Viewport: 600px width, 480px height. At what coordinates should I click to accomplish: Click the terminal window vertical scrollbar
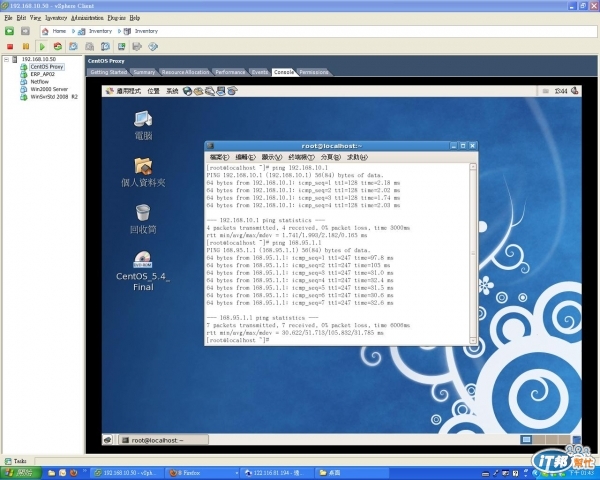click(473, 253)
